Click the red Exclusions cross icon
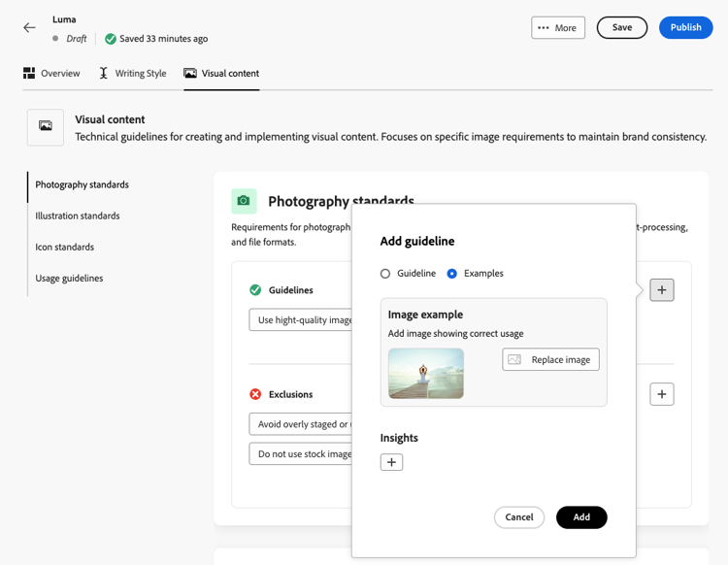This screenshot has width=728, height=565. coord(255,394)
